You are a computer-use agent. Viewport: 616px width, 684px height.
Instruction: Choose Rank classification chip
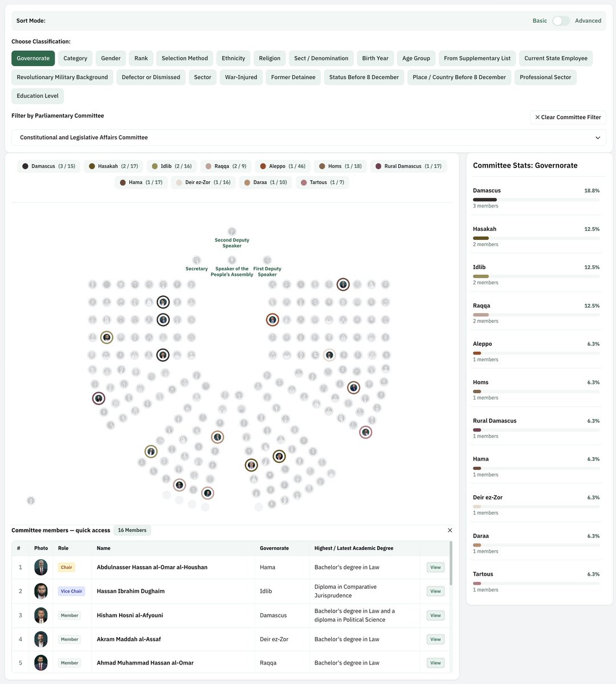click(x=141, y=58)
